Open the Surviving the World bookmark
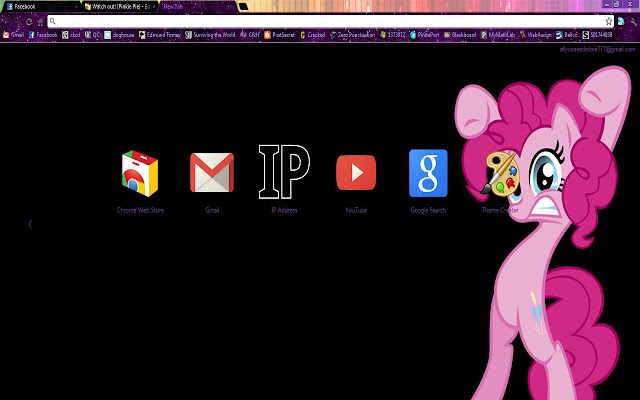 (x=210, y=35)
